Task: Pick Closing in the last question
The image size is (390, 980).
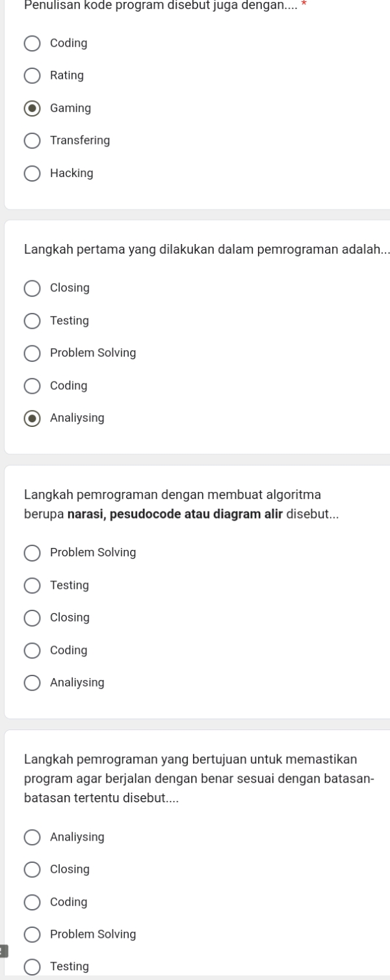Action: tap(32, 869)
